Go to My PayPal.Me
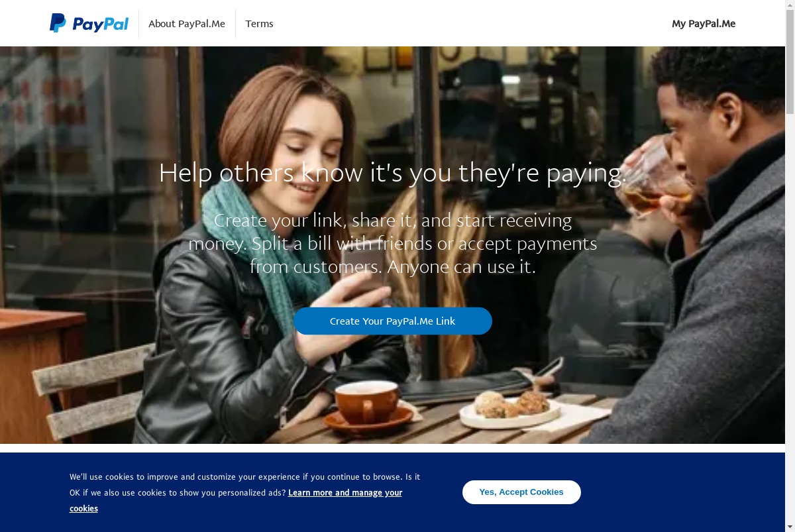Screen dimensions: 795x532 [704, 24]
